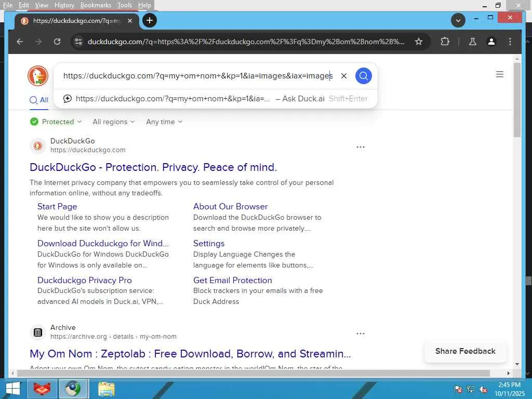Click the flag notification tray icon
Screen dimensions: 532x399
pos(458,389)
